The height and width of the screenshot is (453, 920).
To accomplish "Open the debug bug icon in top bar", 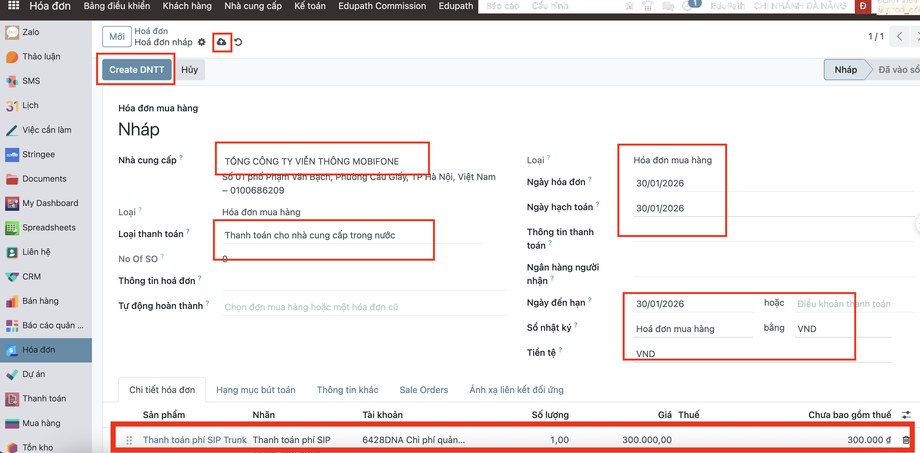I will coord(630,6).
